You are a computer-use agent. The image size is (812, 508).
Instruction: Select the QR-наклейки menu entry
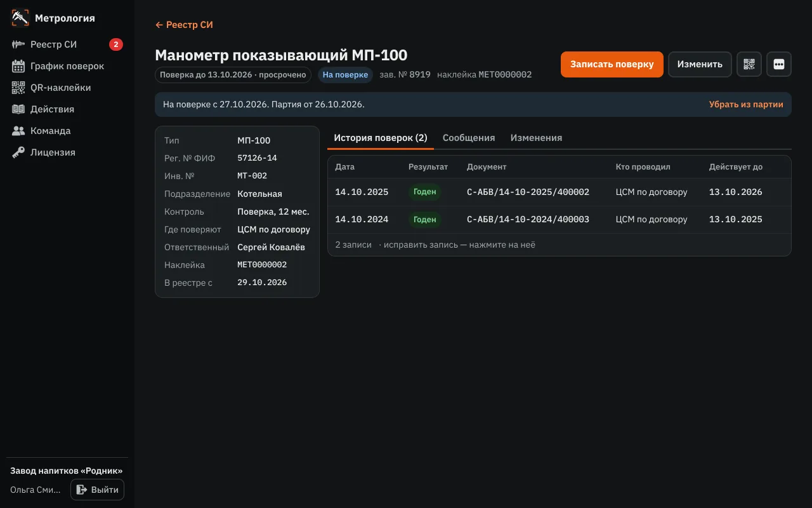[67, 88]
